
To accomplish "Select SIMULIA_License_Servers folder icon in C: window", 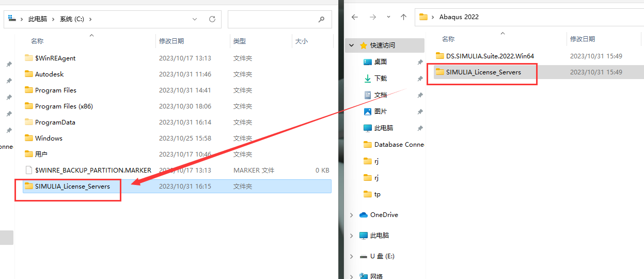I will click(x=29, y=186).
